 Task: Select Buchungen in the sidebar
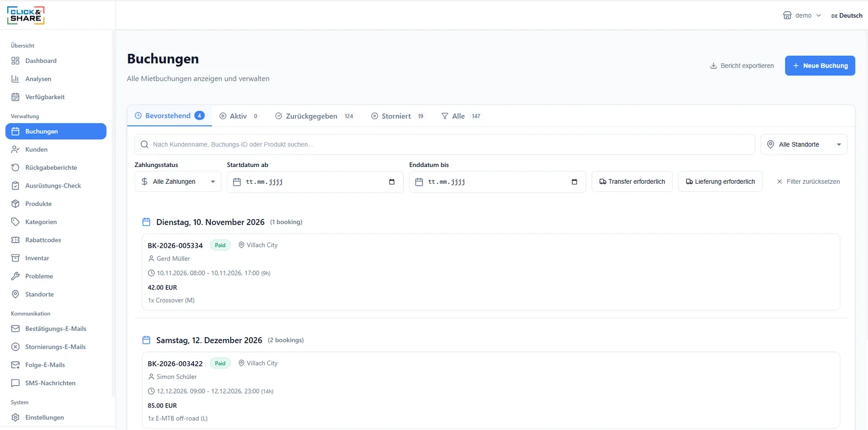pos(56,131)
